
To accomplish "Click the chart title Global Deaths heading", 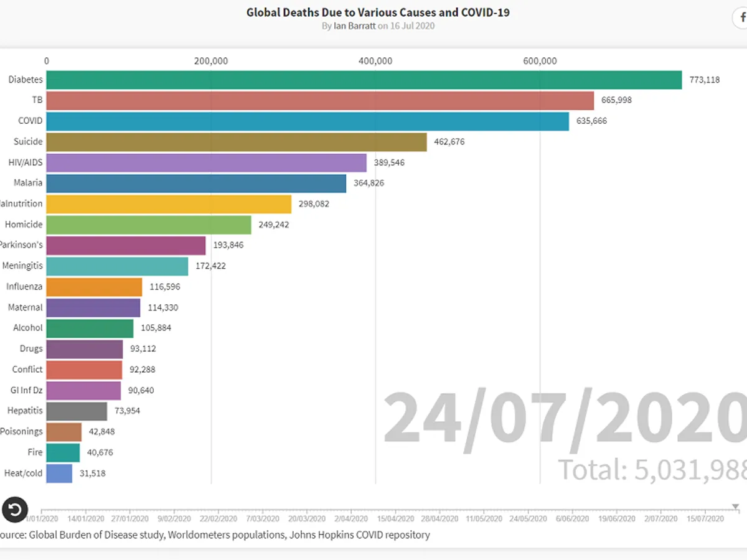I will coord(378,12).
